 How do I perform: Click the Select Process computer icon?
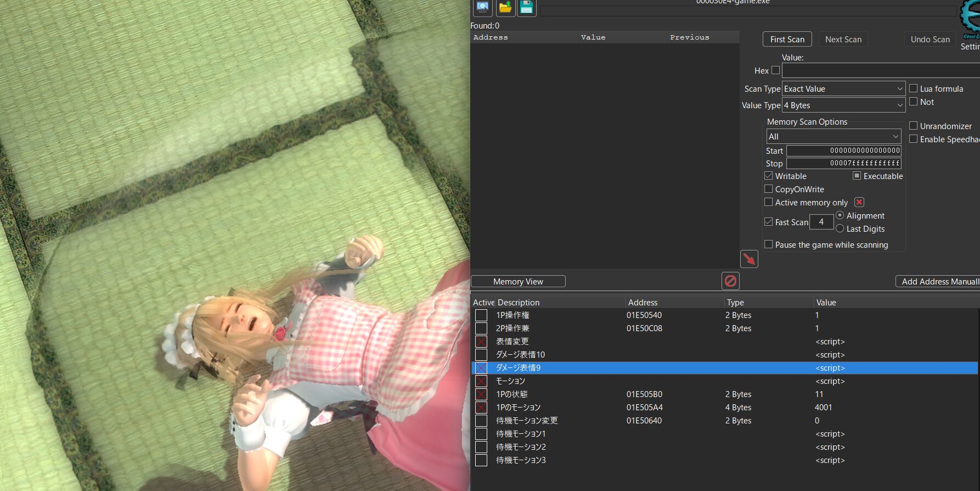482,7
